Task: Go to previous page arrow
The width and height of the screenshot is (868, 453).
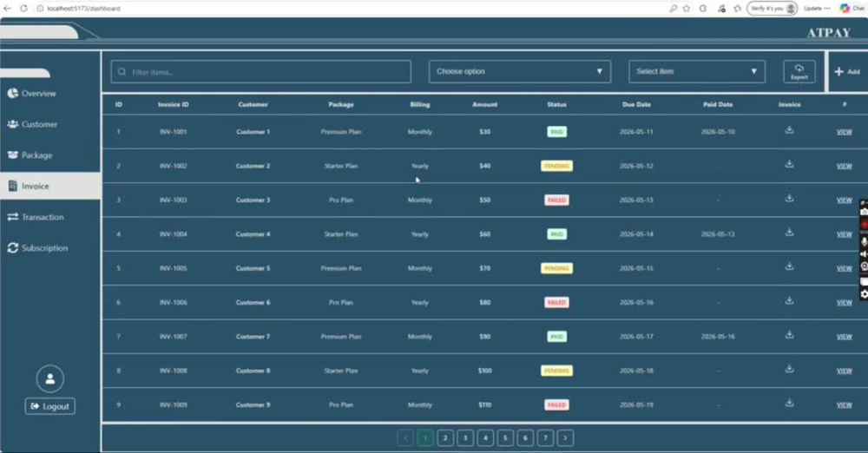Action: [x=405, y=438]
